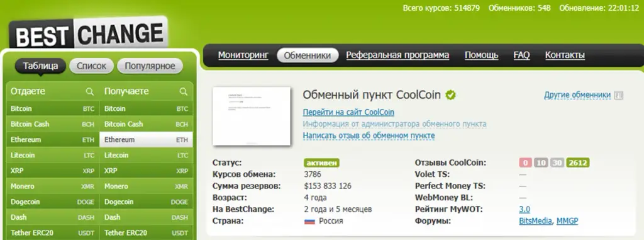Open the BitsMedia forum link
This screenshot has width=644, height=240.
(x=536, y=221)
